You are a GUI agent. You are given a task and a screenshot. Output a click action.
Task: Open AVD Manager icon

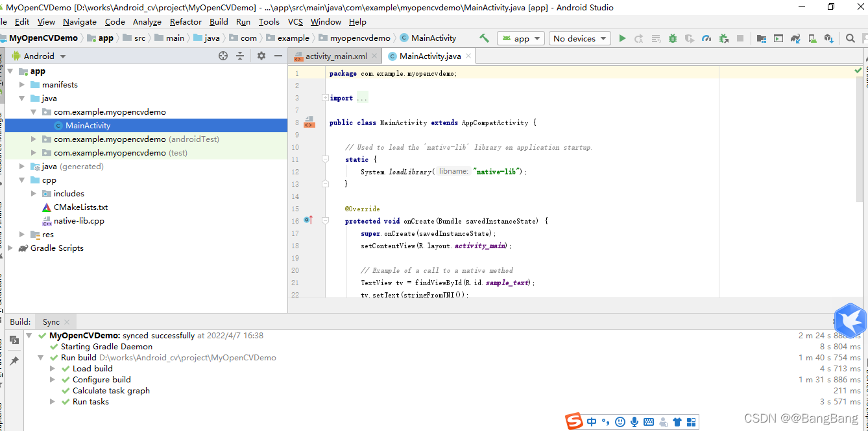tap(812, 38)
